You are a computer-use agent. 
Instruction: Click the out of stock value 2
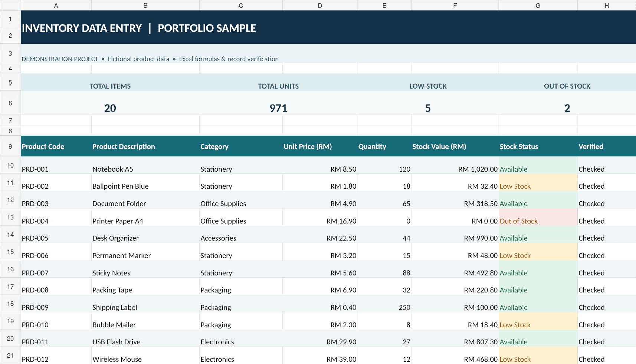point(567,108)
